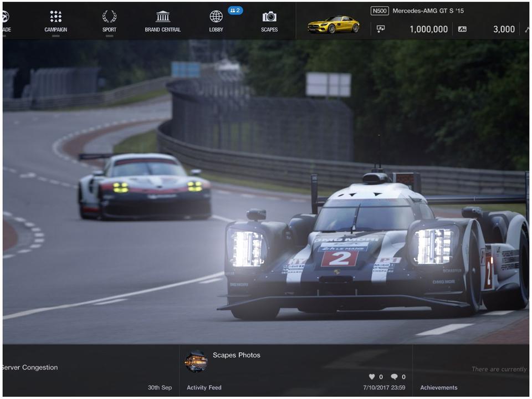Click the yellow Mercedes car thumbnail
Screen dimensions: 532x399
point(333,24)
